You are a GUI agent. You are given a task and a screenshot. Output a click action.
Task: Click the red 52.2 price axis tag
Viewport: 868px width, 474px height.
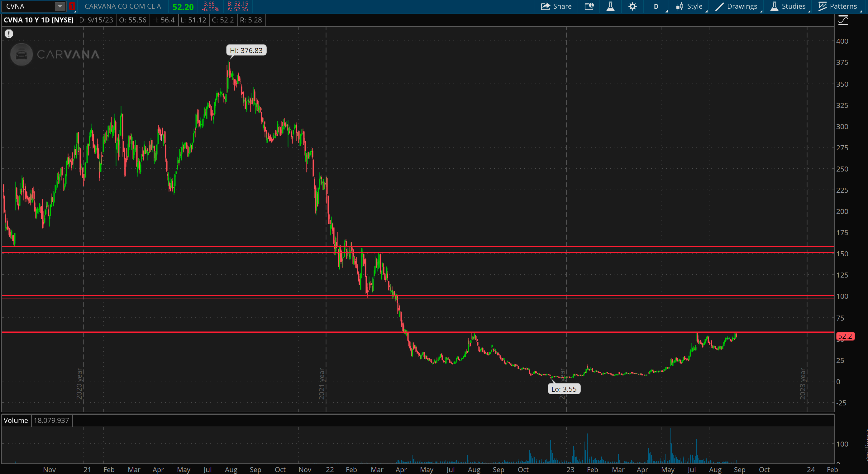(x=845, y=336)
